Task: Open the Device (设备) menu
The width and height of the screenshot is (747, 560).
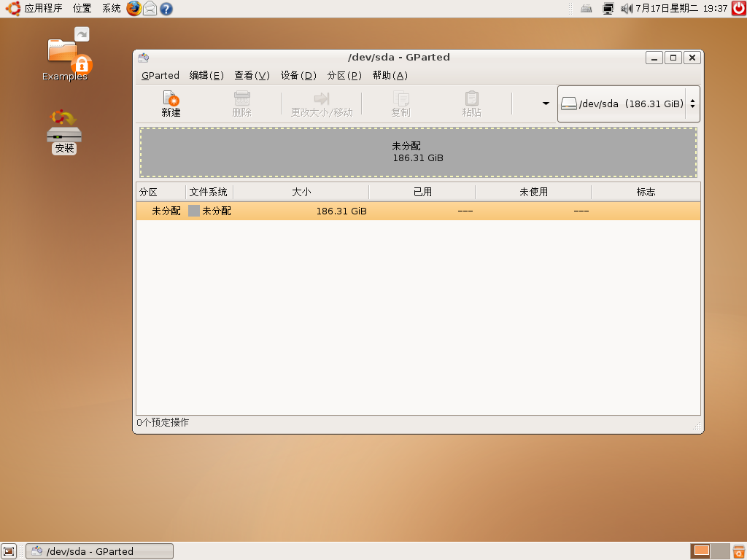Action: [298, 75]
